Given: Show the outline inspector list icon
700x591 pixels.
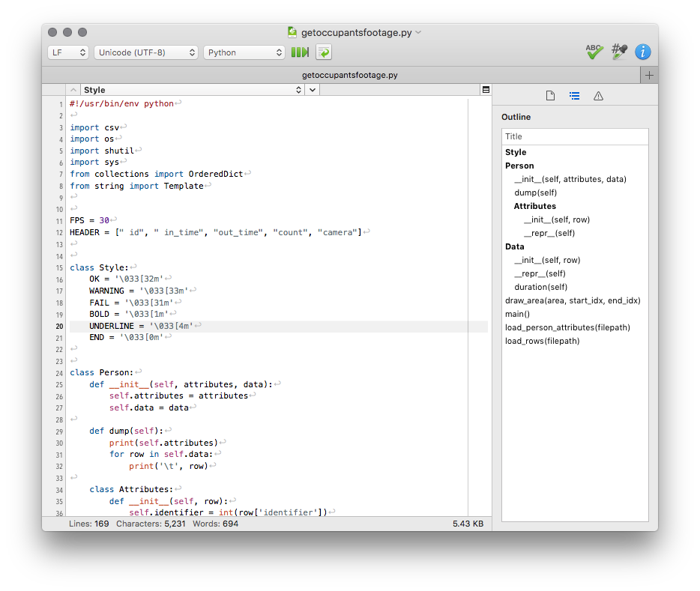Looking at the screenshot, I should tap(575, 96).
